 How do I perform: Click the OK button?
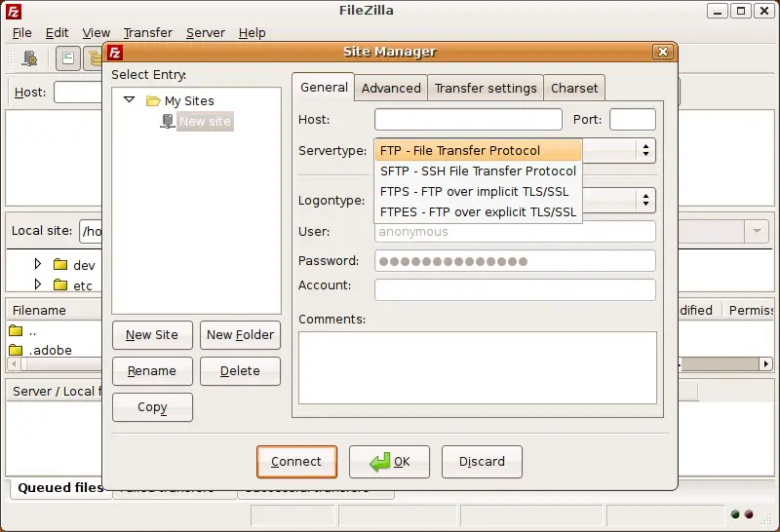pyautogui.click(x=389, y=462)
